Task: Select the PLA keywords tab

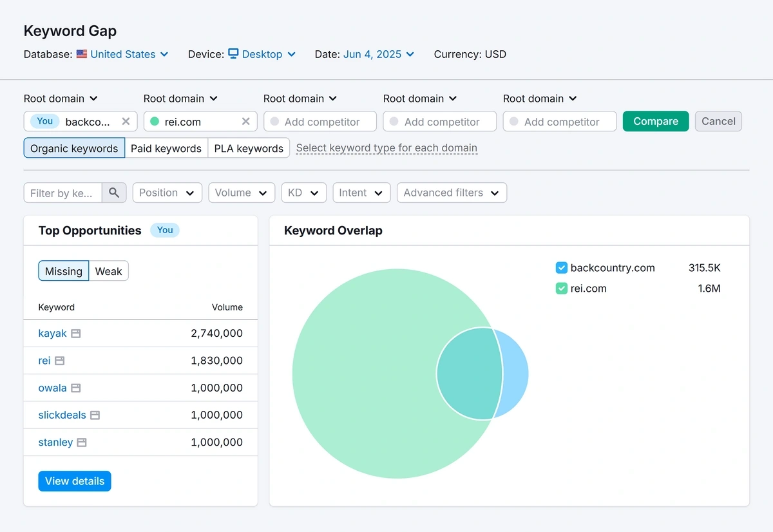Action: (249, 148)
